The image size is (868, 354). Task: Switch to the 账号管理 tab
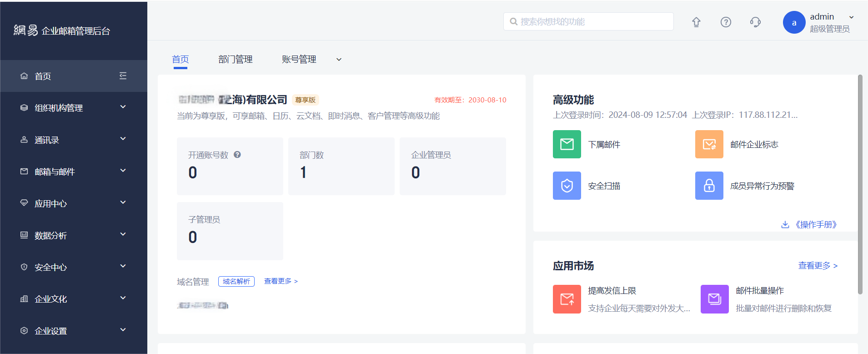[x=299, y=59]
